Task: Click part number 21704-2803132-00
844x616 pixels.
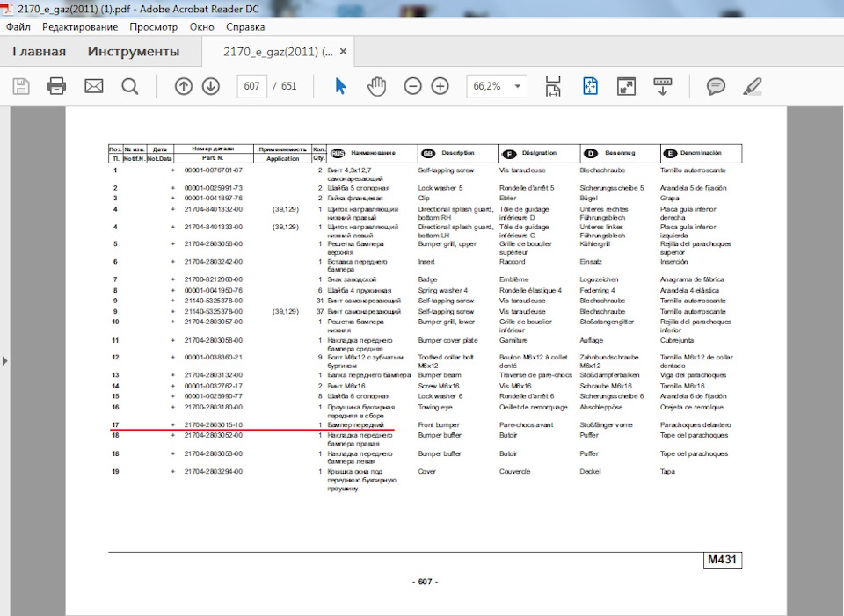Action: 213,375
